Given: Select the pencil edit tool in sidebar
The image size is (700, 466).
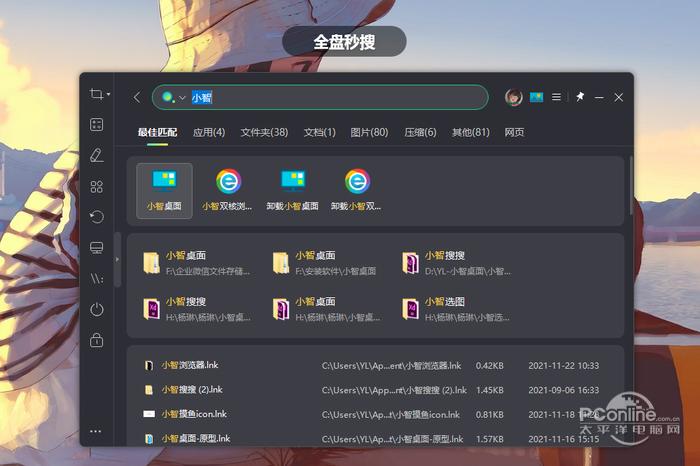Looking at the screenshot, I should click(x=96, y=155).
